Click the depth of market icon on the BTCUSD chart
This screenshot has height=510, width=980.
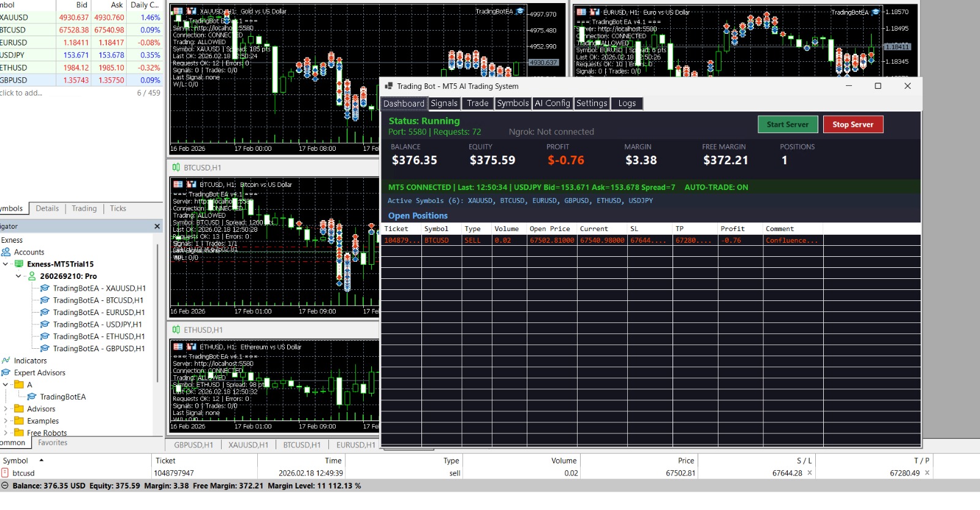point(191,185)
